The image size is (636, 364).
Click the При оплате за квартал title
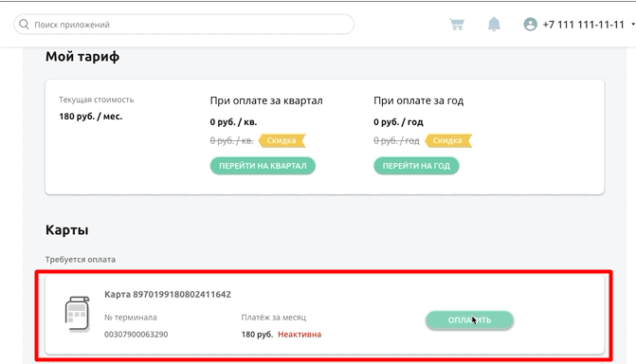coord(266,100)
